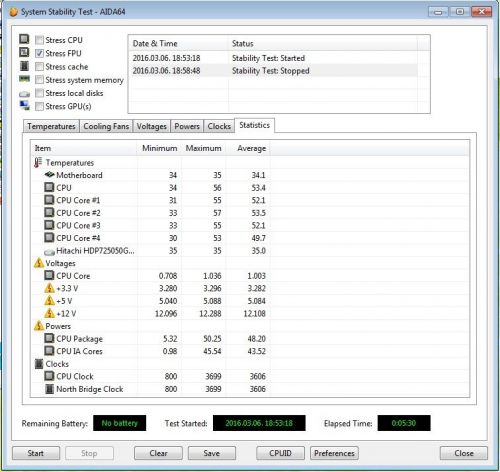Switch to the Temperatures tab
The height and width of the screenshot is (472, 500).
point(51,126)
